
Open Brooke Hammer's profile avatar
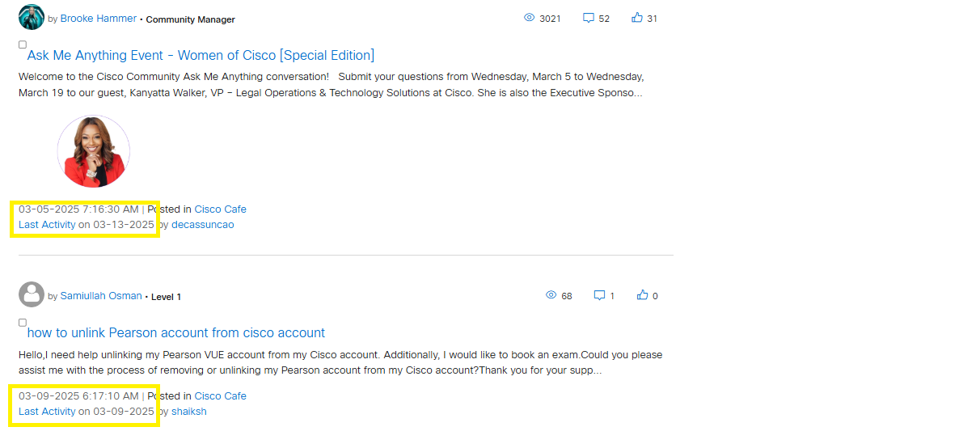[32, 17]
